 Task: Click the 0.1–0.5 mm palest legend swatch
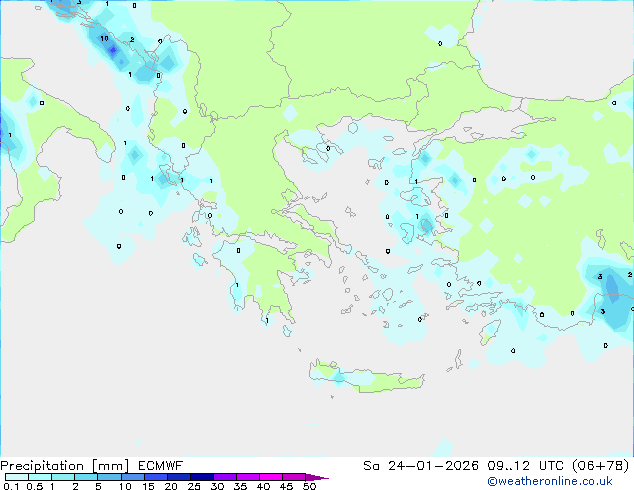17,477
